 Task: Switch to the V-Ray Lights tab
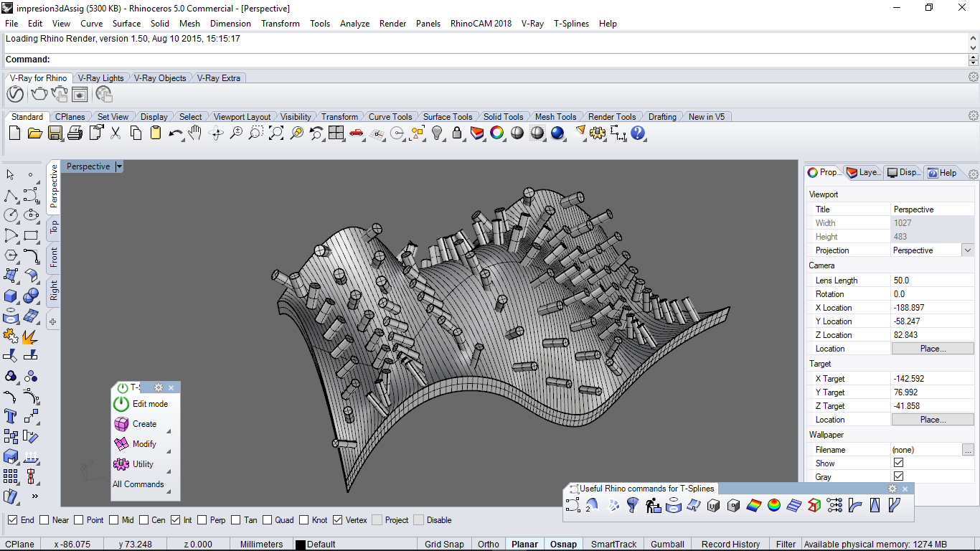pyautogui.click(x=100, y=78)
